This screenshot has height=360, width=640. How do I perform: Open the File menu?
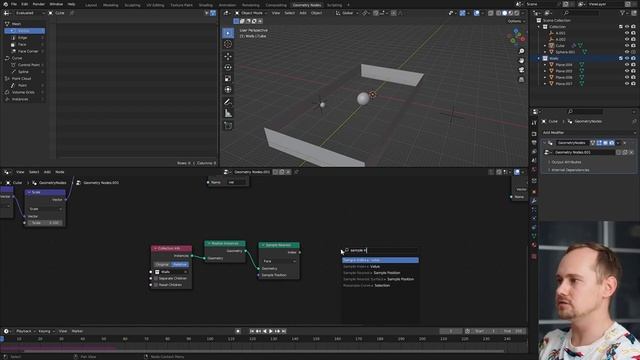[14, 4]
